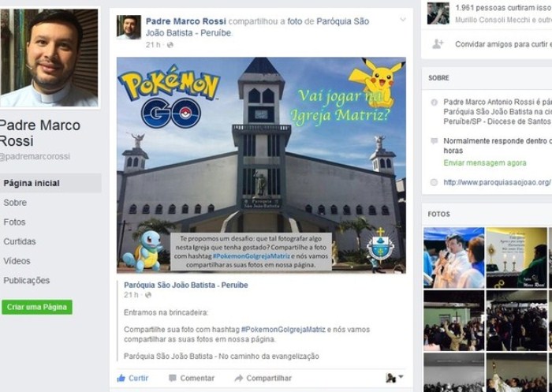Viewport: 552px width, 392px height.
Task: Click 'No caminho da evangelização' post line
Action: tap(269, 357)
